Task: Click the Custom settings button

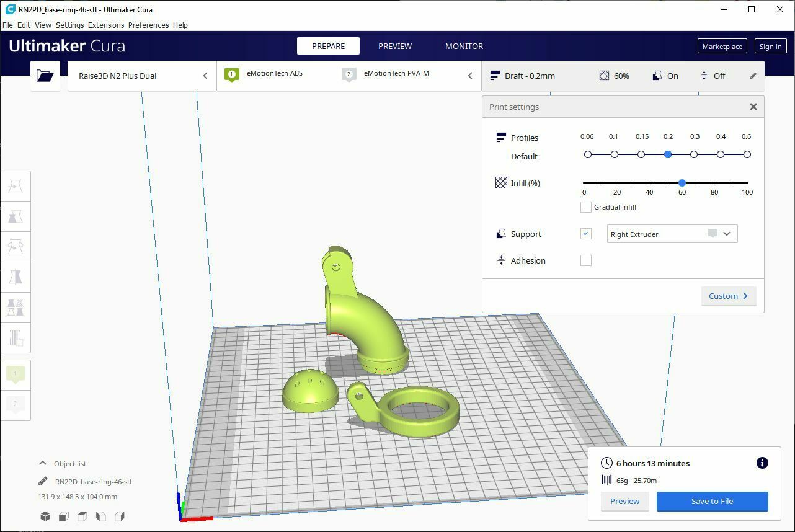Action: point(729,296)
